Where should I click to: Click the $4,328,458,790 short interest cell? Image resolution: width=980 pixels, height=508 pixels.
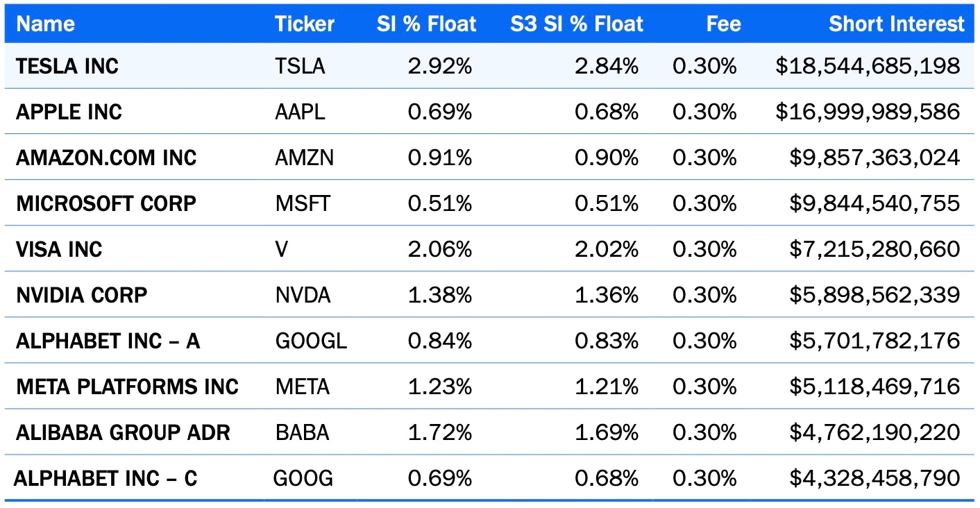pos(875,478)
